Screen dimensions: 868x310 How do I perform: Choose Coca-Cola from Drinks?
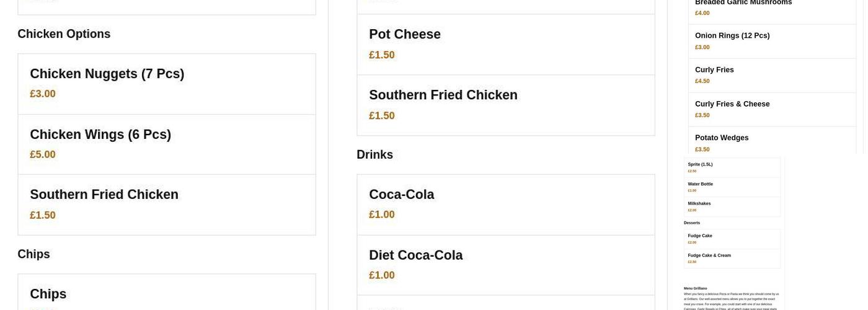tap(505, 204)
